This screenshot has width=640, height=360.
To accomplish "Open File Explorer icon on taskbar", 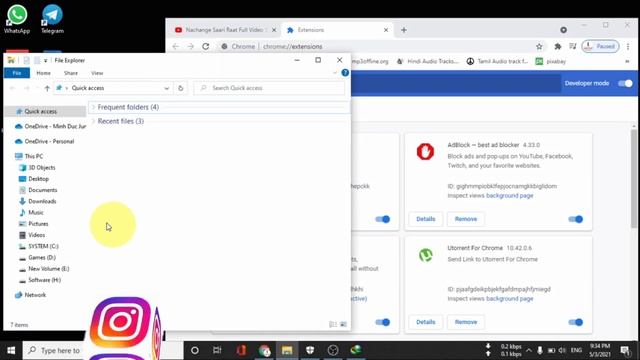I will 287,350.
